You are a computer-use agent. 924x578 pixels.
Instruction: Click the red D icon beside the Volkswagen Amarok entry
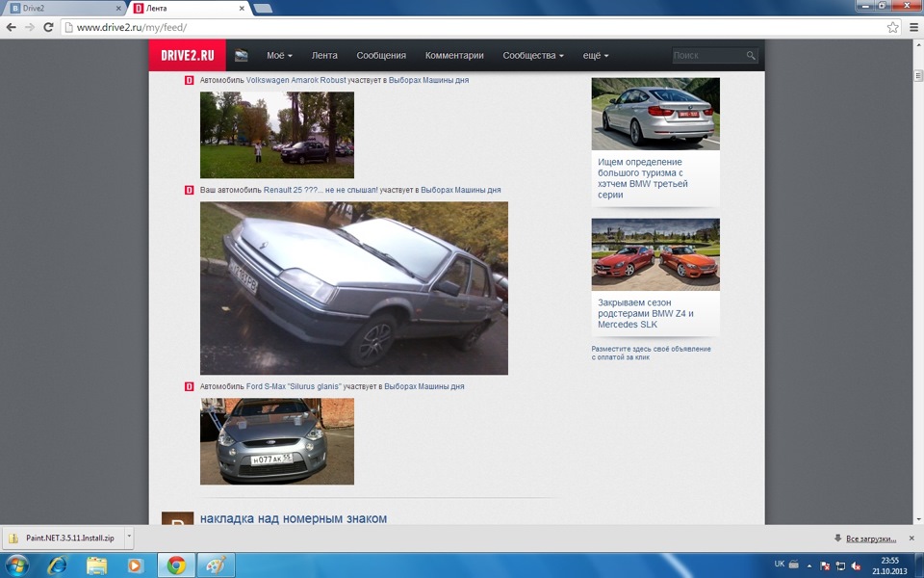190,80
